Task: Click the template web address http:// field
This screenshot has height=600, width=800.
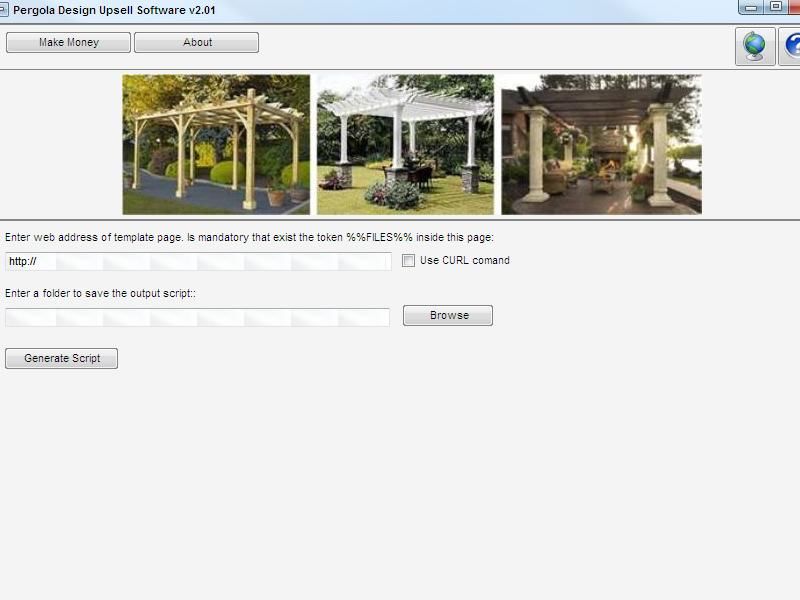Action: coord(198,261)
